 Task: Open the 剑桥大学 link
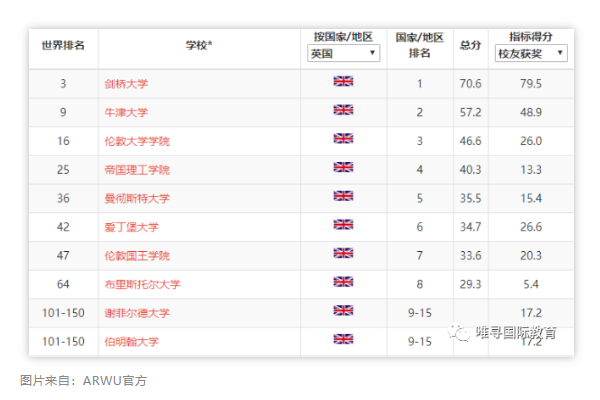click(126, 84)
